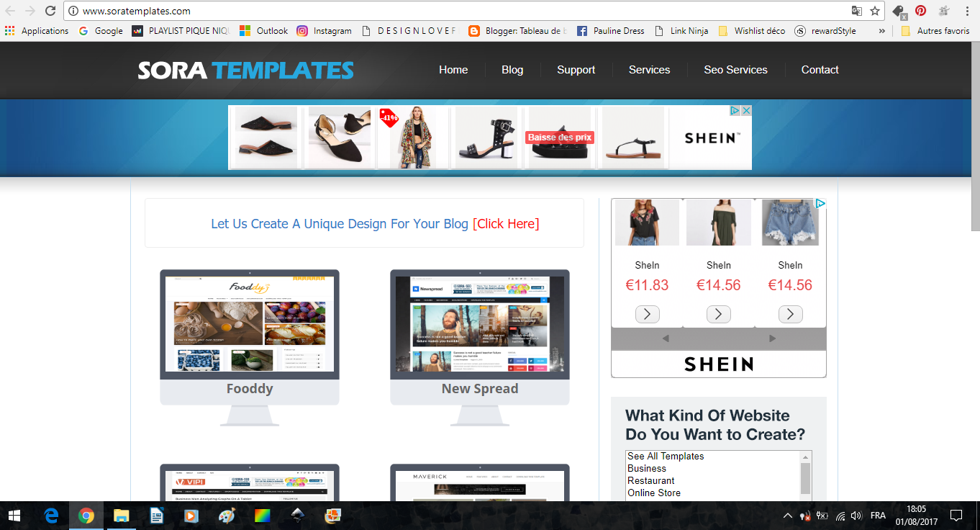
Task: Click the translate page icon
Action: pyautogui.click(x=856, y=11)
